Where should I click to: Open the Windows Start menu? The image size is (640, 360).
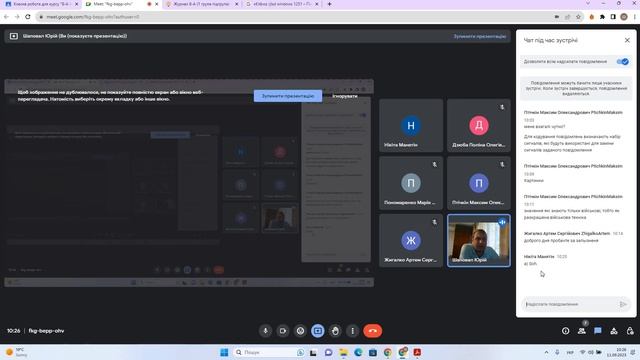tap(224, 352)
